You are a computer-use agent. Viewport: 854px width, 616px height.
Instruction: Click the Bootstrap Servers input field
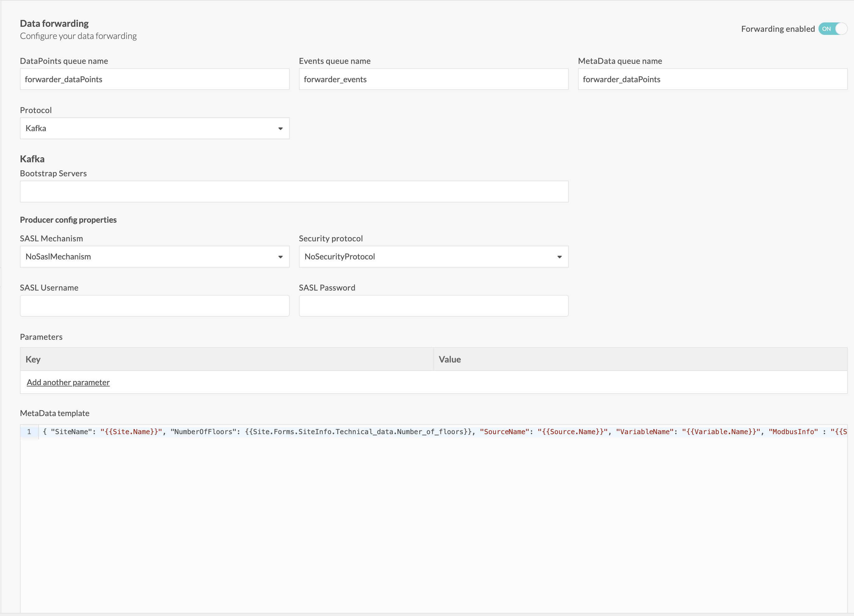(294, 192)
